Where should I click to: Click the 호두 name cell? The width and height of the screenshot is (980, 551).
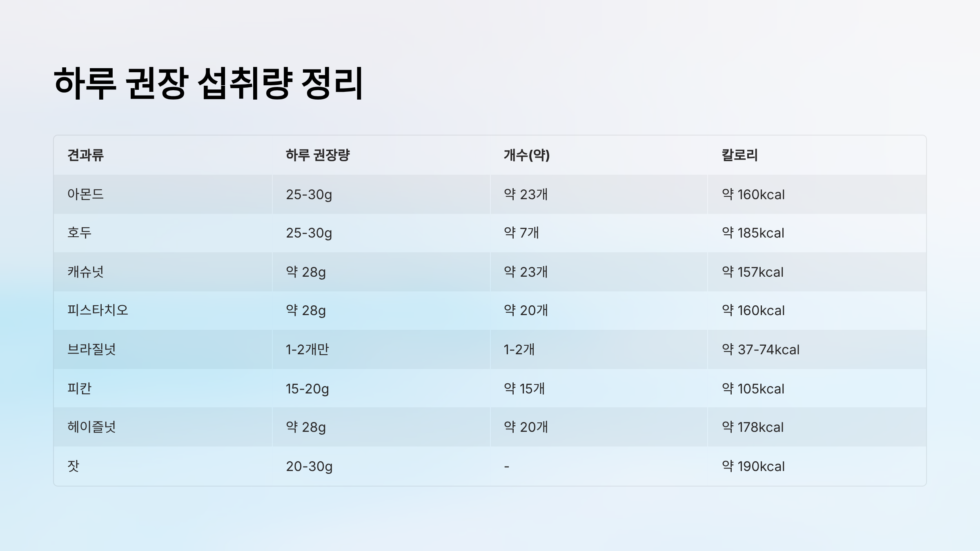coord(80,233)
